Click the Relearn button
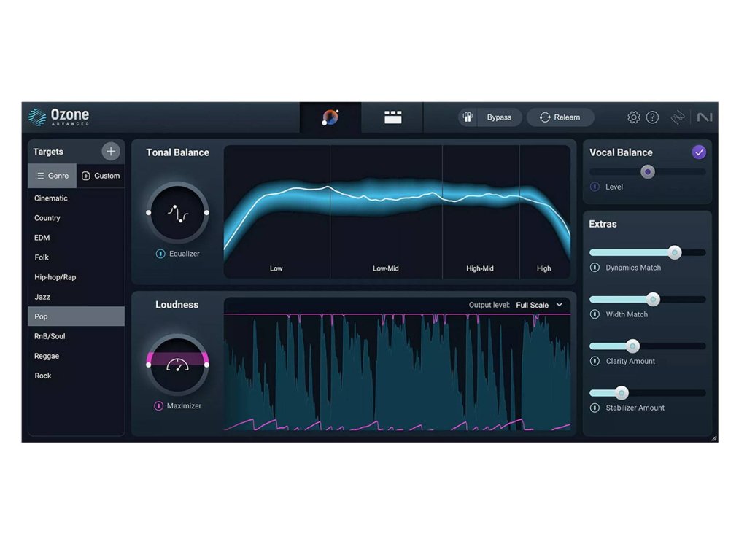This screenshot has height=560, width=747. 560,117
